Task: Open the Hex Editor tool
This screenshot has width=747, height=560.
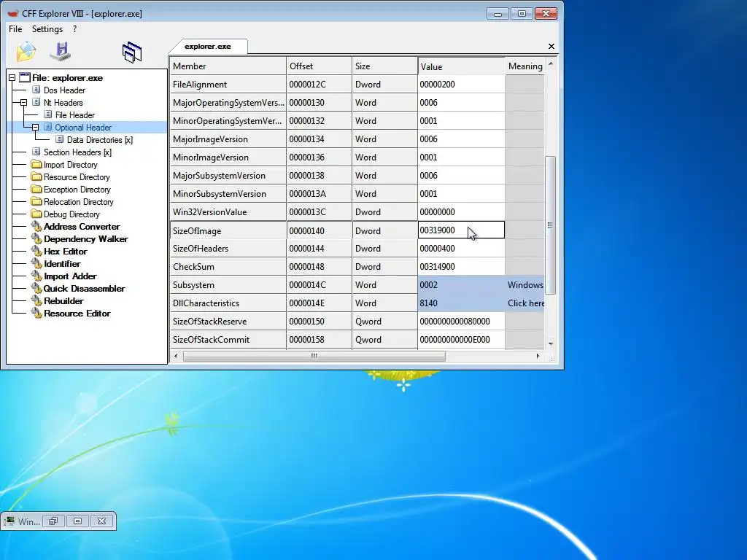Action: (65, 251)
